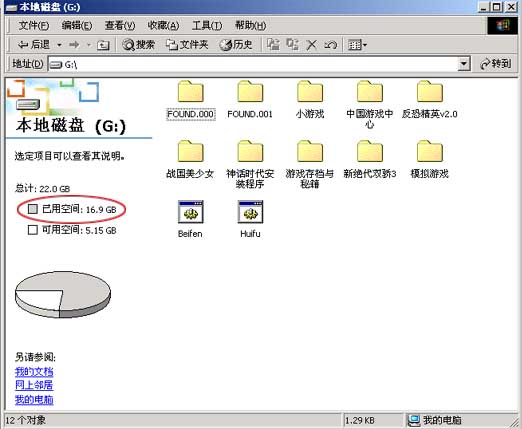Screen dimensions: 522x429
Task: Open the Back button history dropdown arrow
Action: 59,45
